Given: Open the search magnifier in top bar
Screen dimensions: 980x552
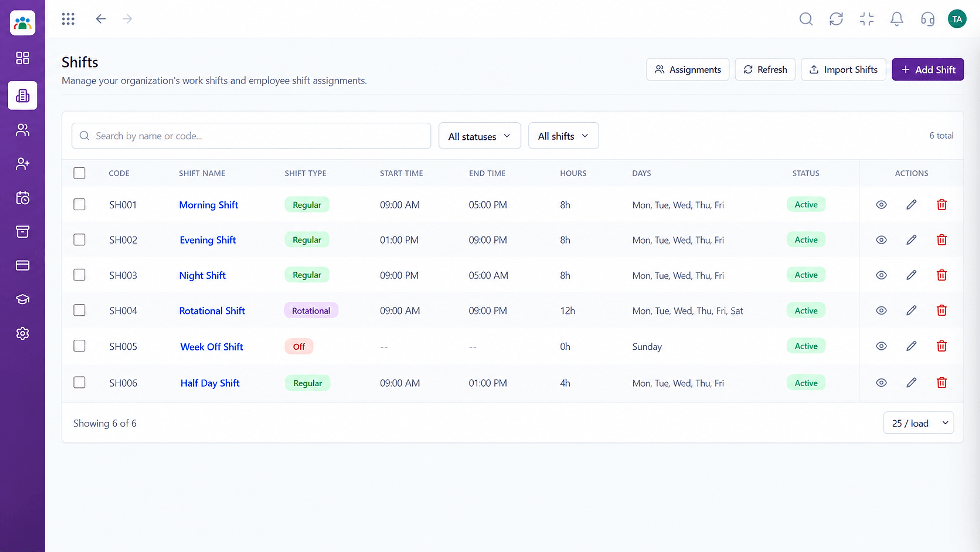Looking at the screenshot, I should (x=806, y=19).
